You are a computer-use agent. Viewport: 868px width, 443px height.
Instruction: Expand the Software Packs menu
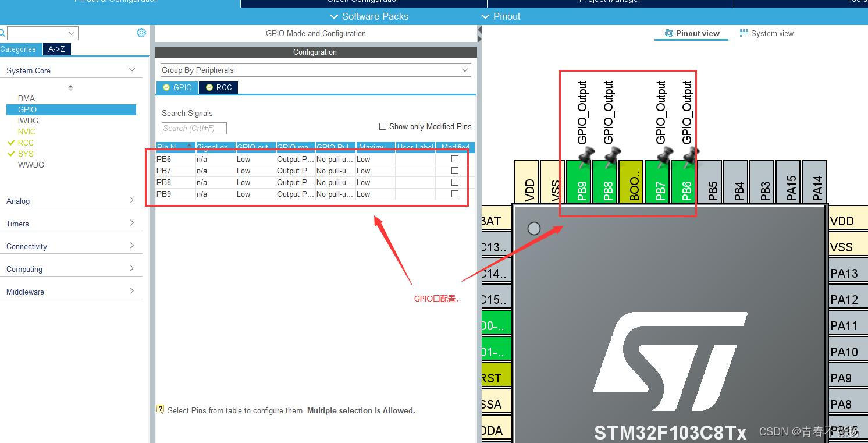[x=369, y=16]
